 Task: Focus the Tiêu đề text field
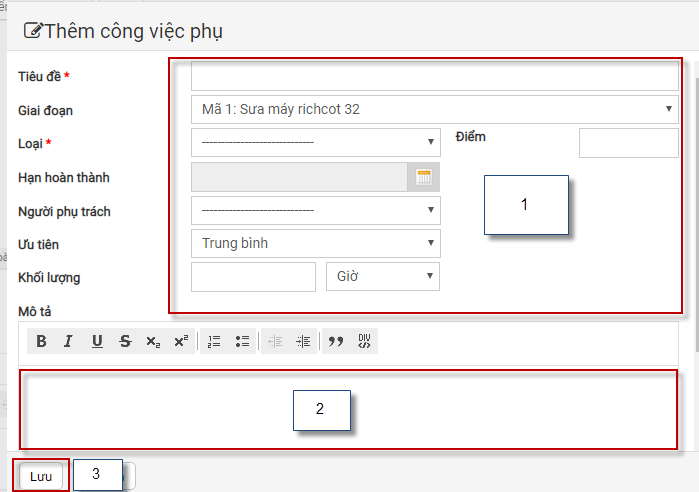point(434,76)
